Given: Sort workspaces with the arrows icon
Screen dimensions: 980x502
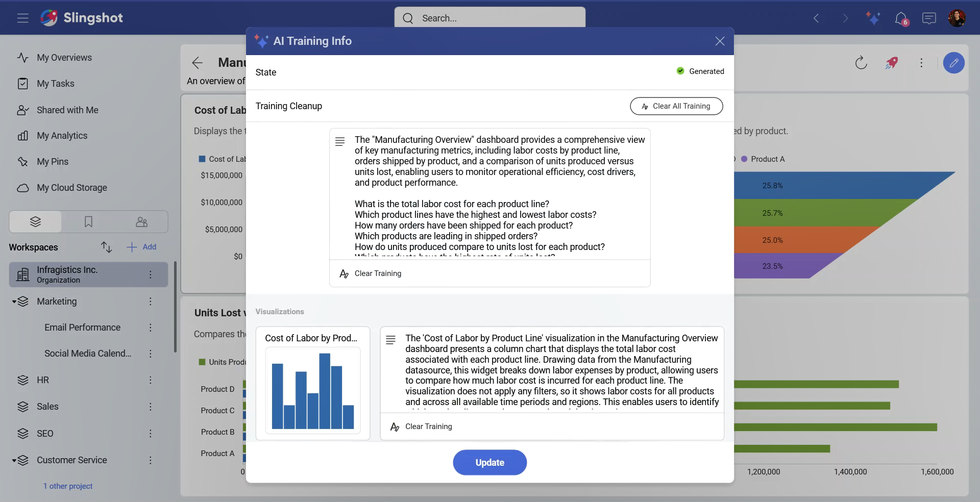Looking at the screenshot, I should tap(106, 247).
